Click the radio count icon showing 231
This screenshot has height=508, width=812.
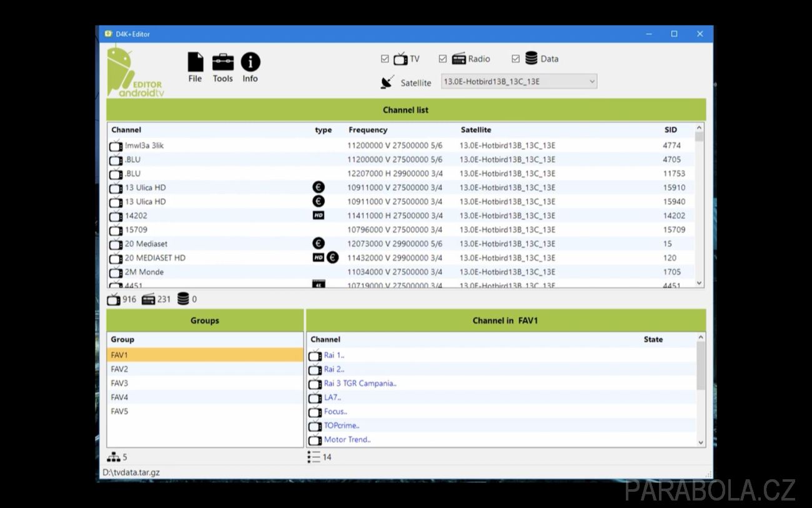[148, 299]
